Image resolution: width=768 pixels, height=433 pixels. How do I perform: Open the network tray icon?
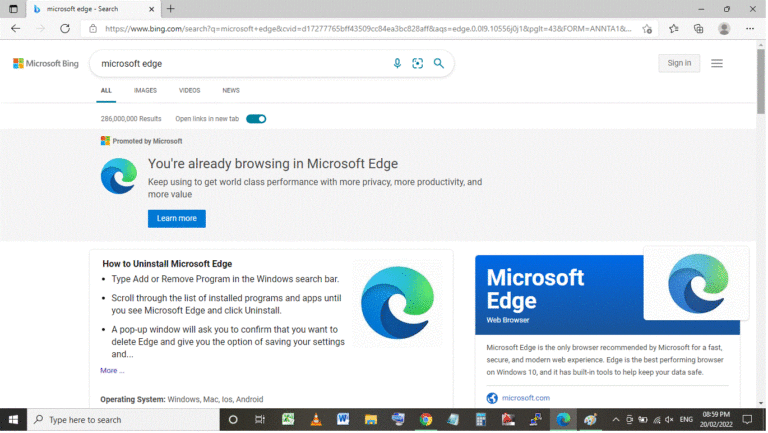coord(656,420)
